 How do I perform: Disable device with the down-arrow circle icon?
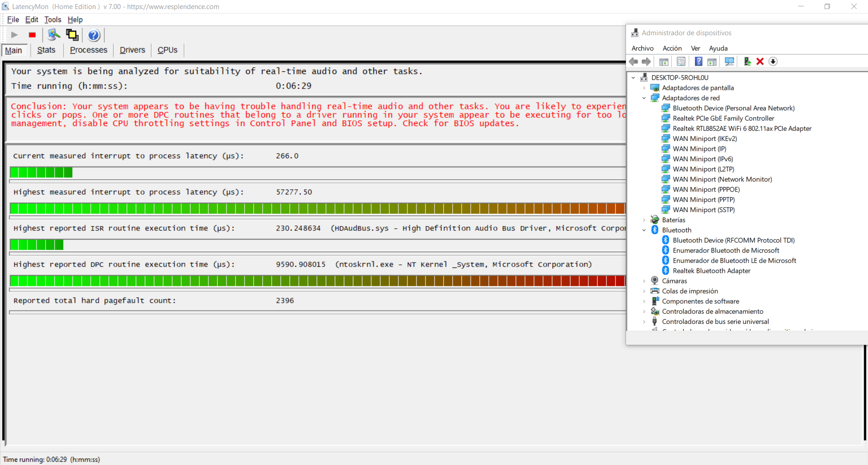[x=773, y=61]
